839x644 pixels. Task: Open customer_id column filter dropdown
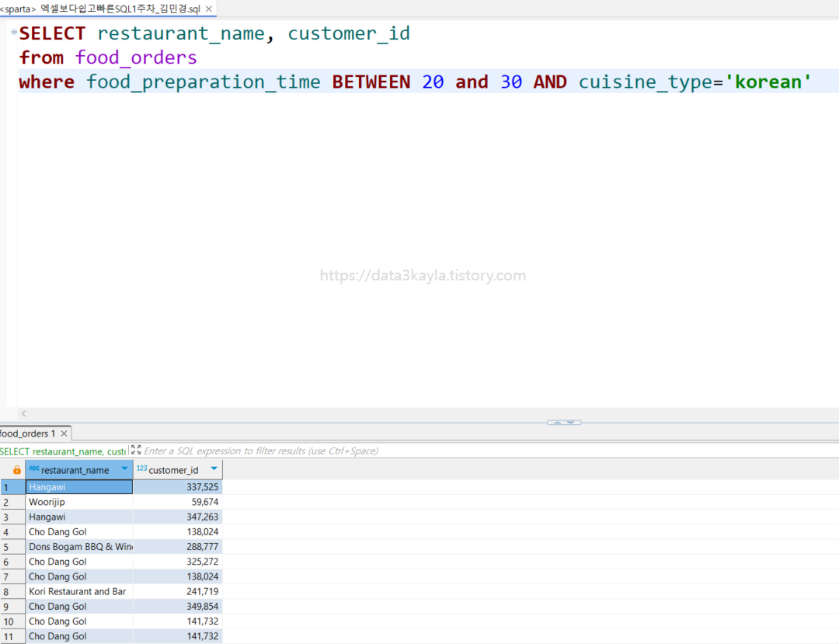[214, 469]
